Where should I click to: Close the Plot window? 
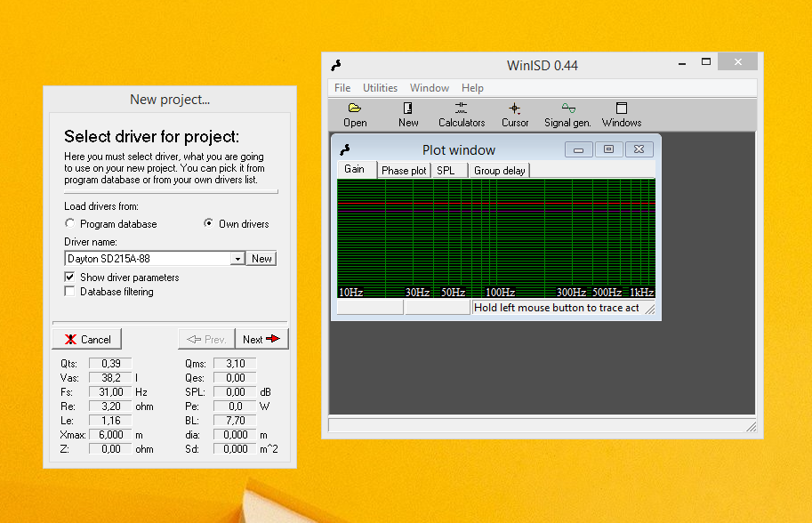pos(639,149)
